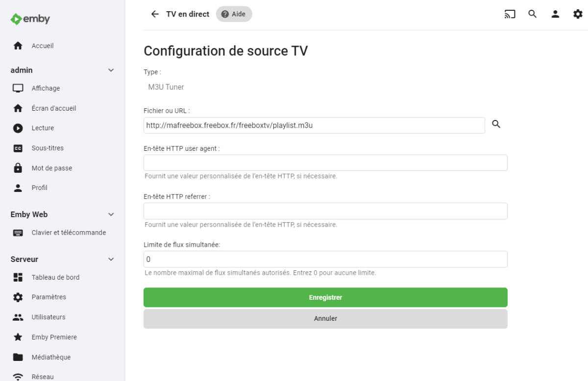Browse for file using magnifier beside URL field
Image resolution: width=588 pixels, height=381 pixels.
(x=496, y=124)
